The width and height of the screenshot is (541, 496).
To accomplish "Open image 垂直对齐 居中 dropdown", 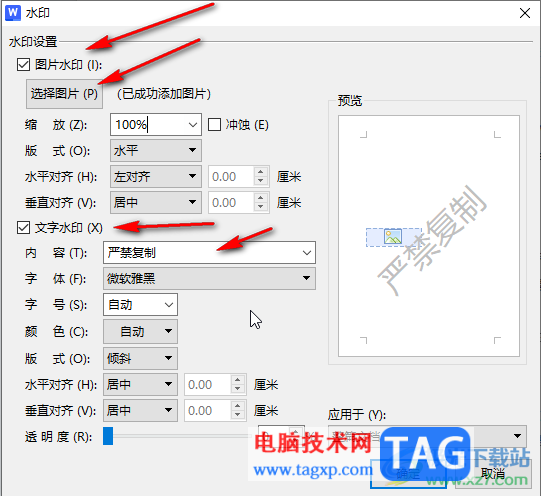I will coord(156,202).
